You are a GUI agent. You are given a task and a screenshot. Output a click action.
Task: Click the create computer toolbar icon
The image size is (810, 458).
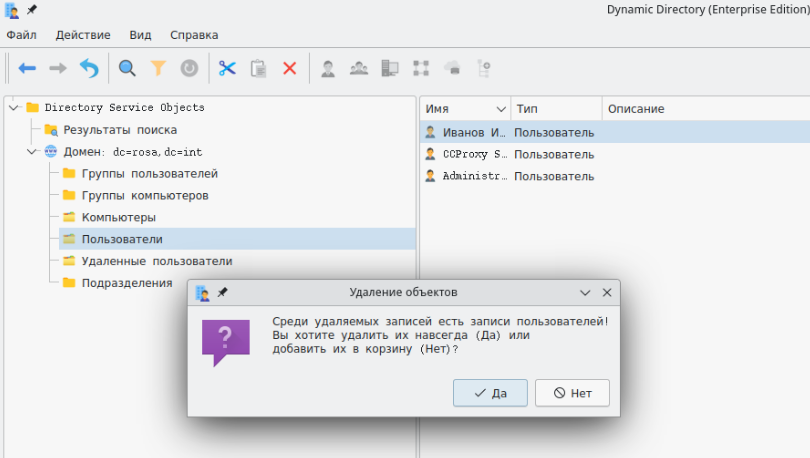pos(390,68)
